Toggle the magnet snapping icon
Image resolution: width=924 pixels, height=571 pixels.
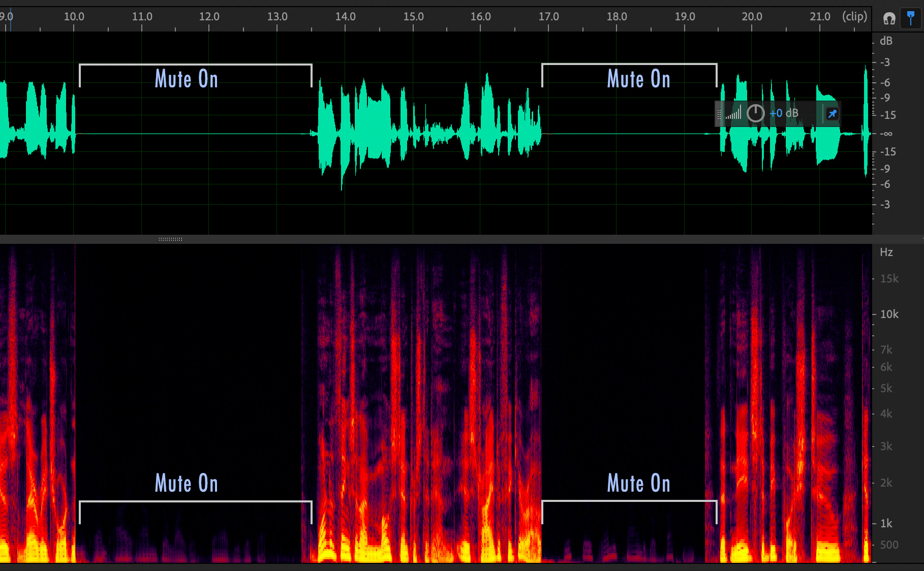click(889, 19)
